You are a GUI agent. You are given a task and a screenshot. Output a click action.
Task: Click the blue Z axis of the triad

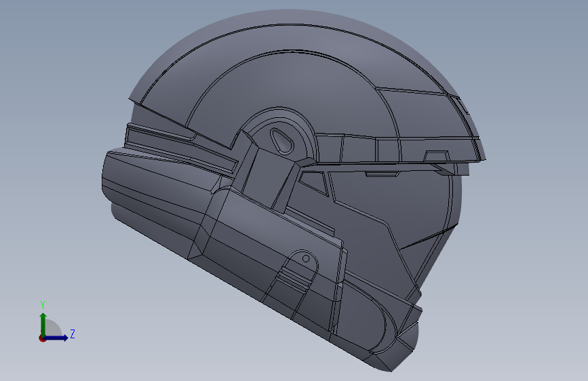tap(56, 338)
